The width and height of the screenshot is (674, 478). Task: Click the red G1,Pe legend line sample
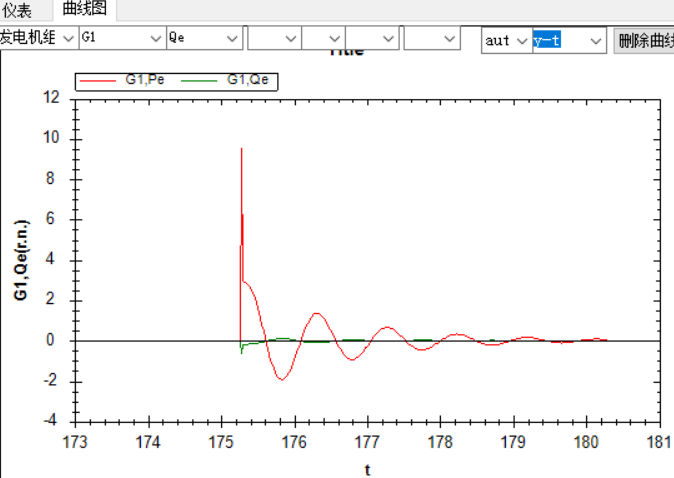point(98,81)
